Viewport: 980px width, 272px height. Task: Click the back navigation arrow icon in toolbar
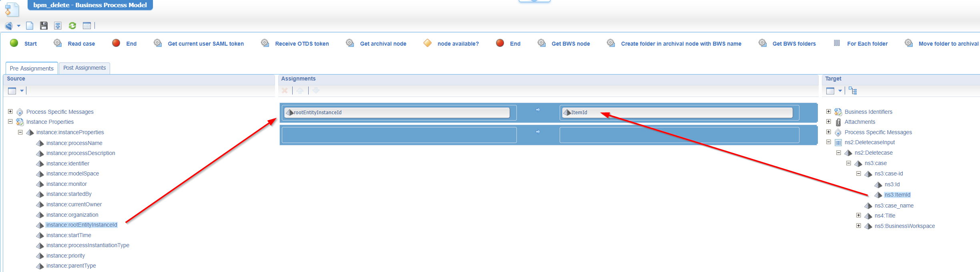tap(9, 26)
